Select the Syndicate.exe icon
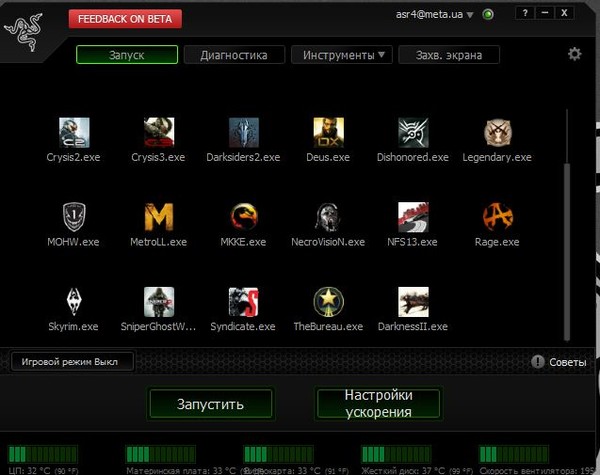This screenshot has height=475, width=600. [x=244, y=302]
